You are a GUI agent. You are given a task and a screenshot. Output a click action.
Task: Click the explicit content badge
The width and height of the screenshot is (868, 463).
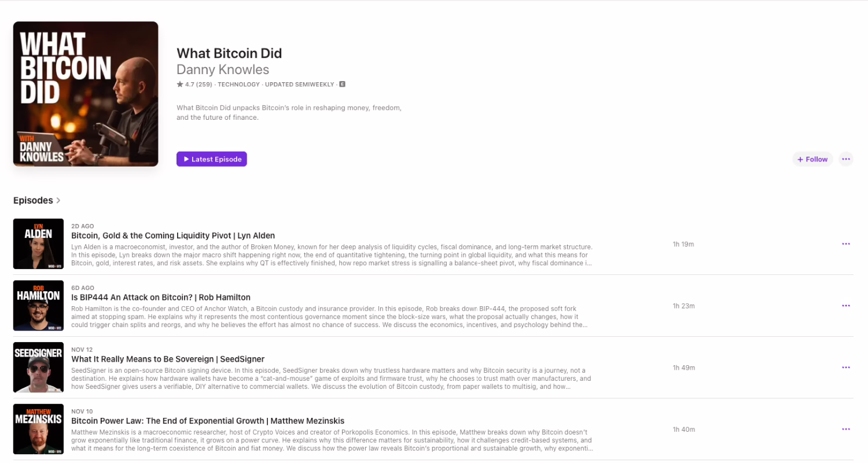tap(342, 84)
